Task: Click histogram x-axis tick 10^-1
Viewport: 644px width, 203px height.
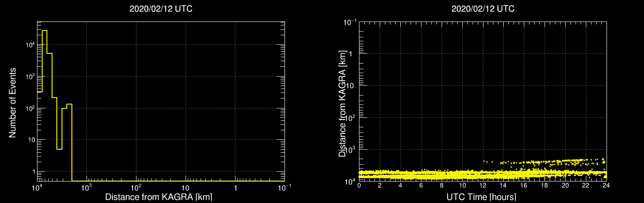Action: [285, 188]
